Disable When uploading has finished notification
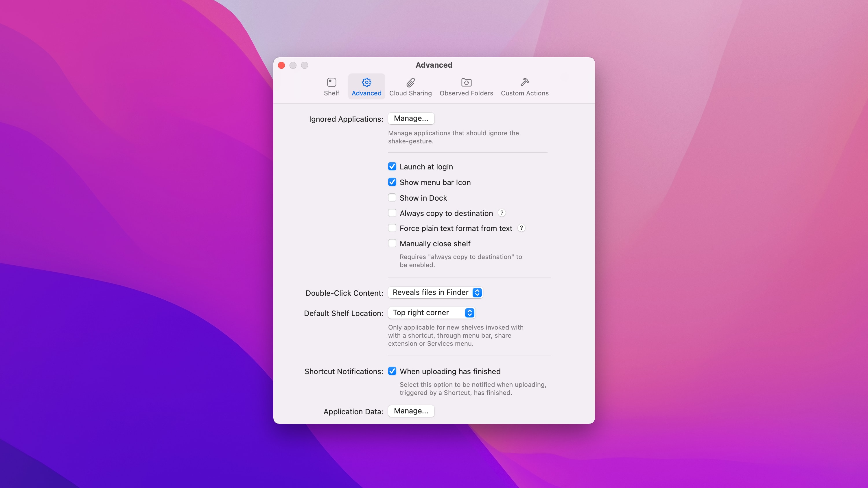Image resolution: width=868 pixels, height=488 pixels. [392, 371]
